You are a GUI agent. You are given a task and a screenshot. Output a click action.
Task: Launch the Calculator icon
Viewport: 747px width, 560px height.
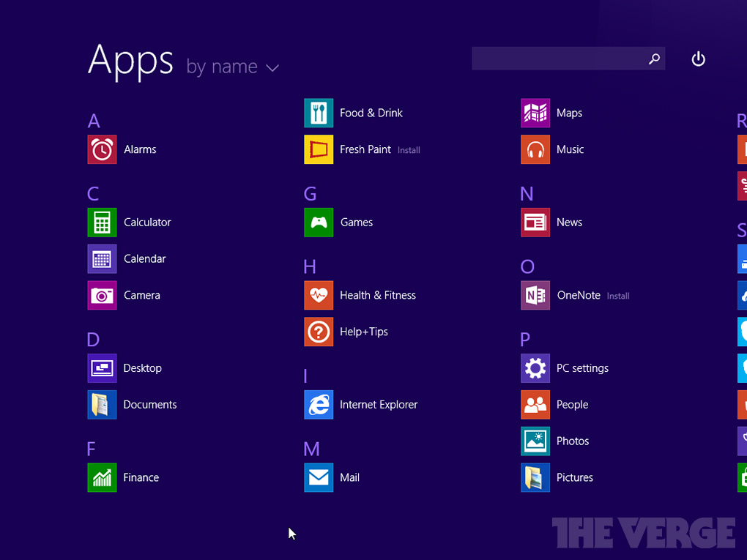click(x=102, y=223)
